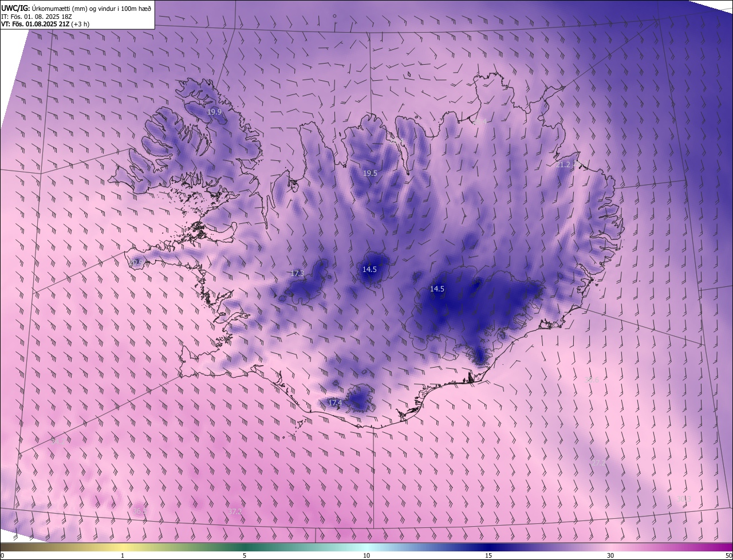Click the 17.4 value label near the south coast

[334, 403]
